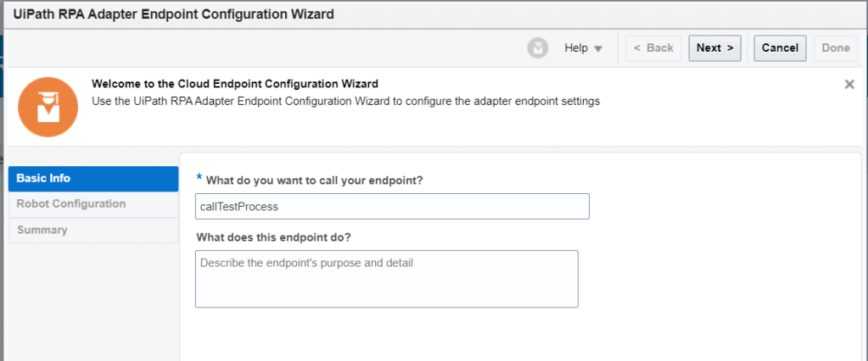Click the gray circular icon beside Help
The image size is (868, 361).
point(538,48)
